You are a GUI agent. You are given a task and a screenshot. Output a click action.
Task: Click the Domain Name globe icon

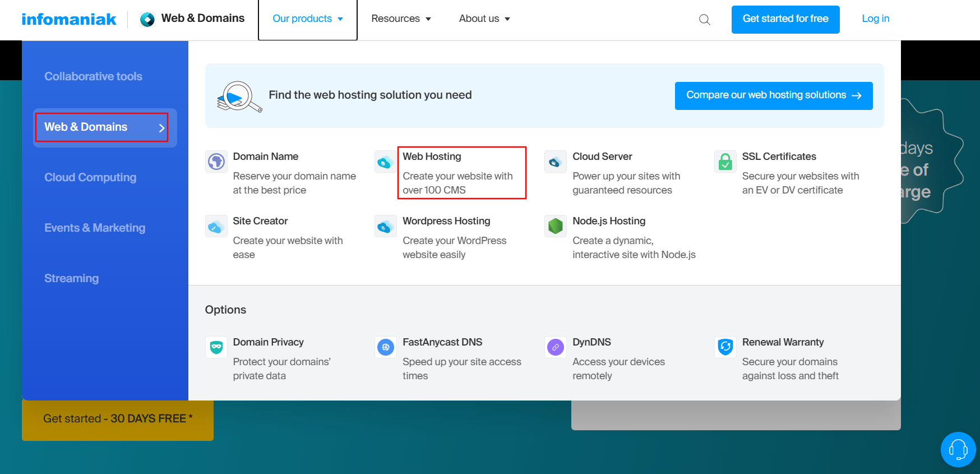216,162
